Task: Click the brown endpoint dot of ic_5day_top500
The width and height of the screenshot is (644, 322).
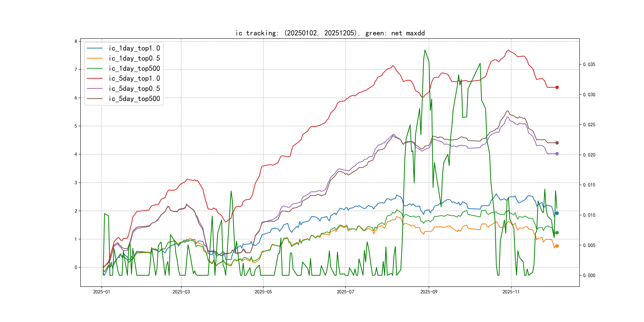Action: point(557,143)
